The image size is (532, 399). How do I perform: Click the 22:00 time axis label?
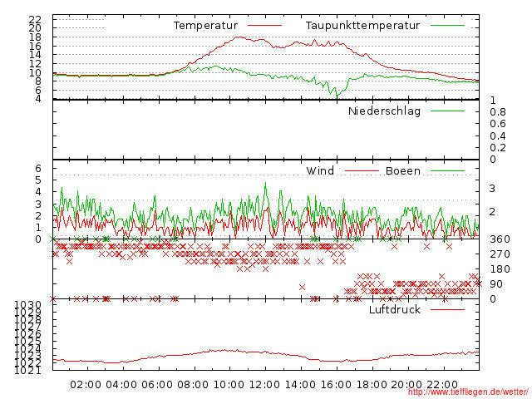point(442,385)
